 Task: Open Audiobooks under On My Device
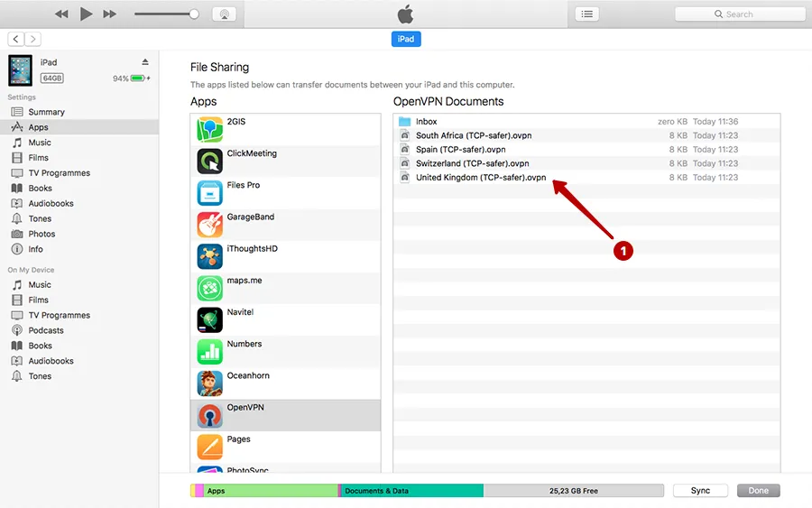tap(79, 361)
